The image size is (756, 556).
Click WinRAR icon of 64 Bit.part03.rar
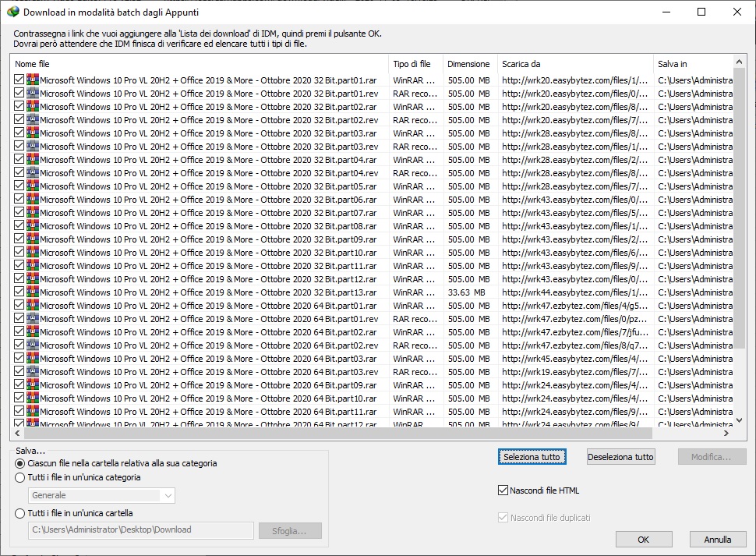32,358
